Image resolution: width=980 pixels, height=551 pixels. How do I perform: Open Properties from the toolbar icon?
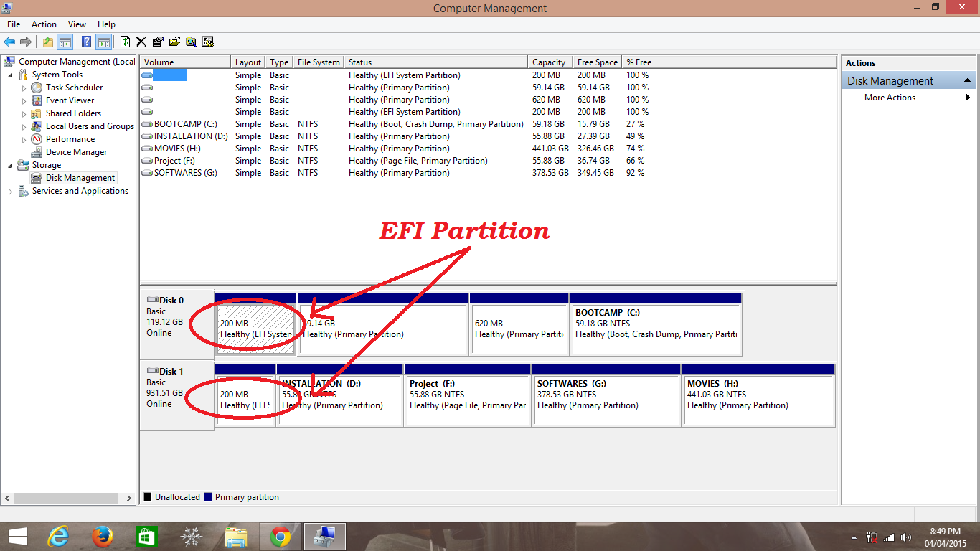coord(158,42)
